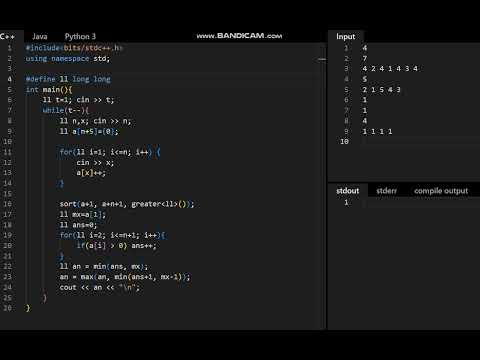Select the Input panel tab
The height and width of the screenshot is (360, 480).
(x=346, y=36)
